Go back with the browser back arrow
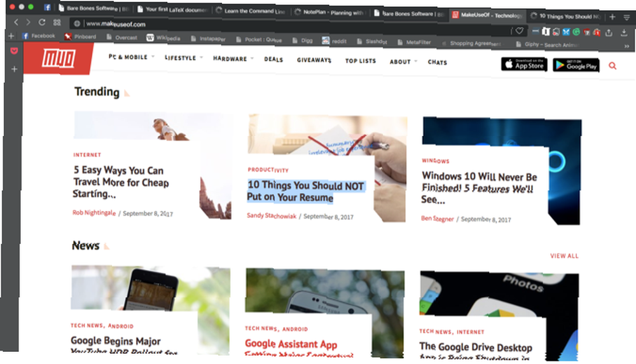This screenshot has height=364, width=636. click(17, 22)
